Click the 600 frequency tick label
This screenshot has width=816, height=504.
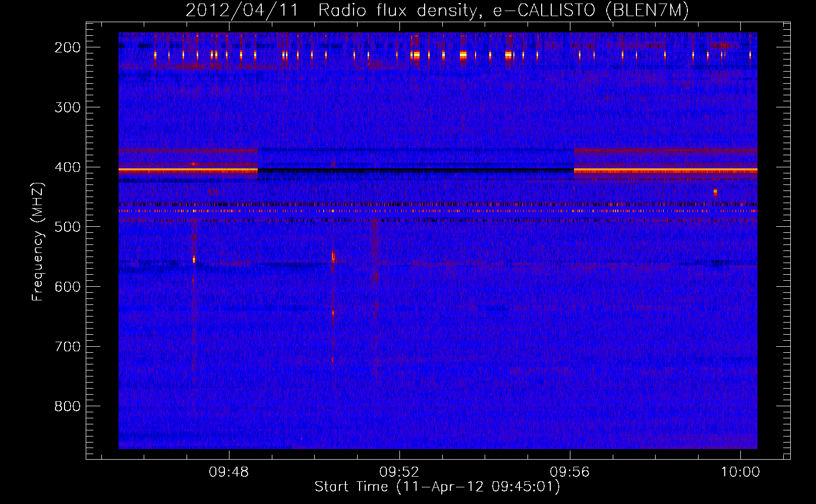click(68, 287)
